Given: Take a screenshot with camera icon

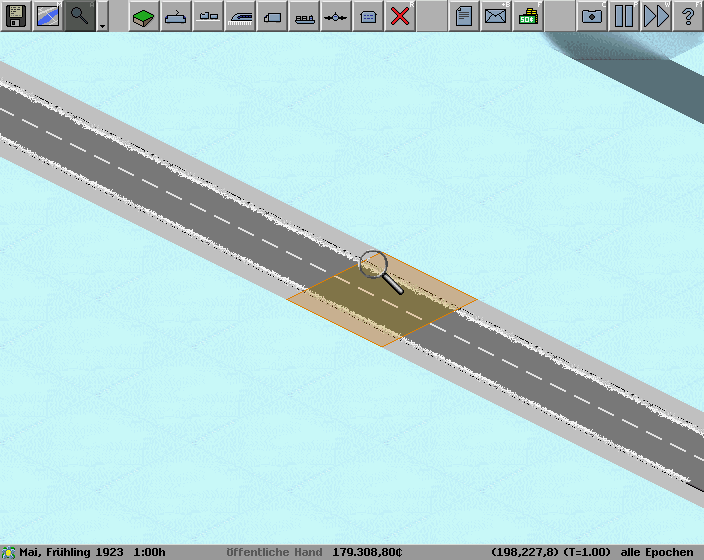Looking at the screenshot, I should tap(592, 16).
